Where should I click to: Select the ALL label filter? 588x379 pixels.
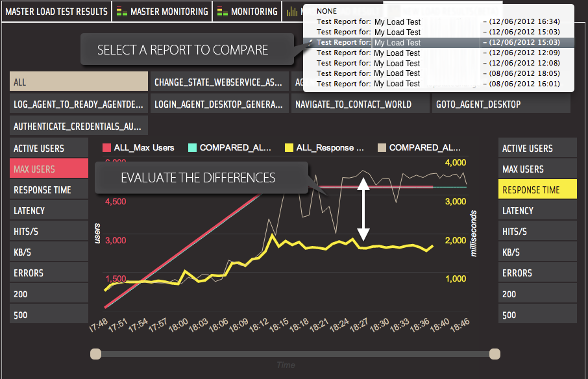click(79, 82)
